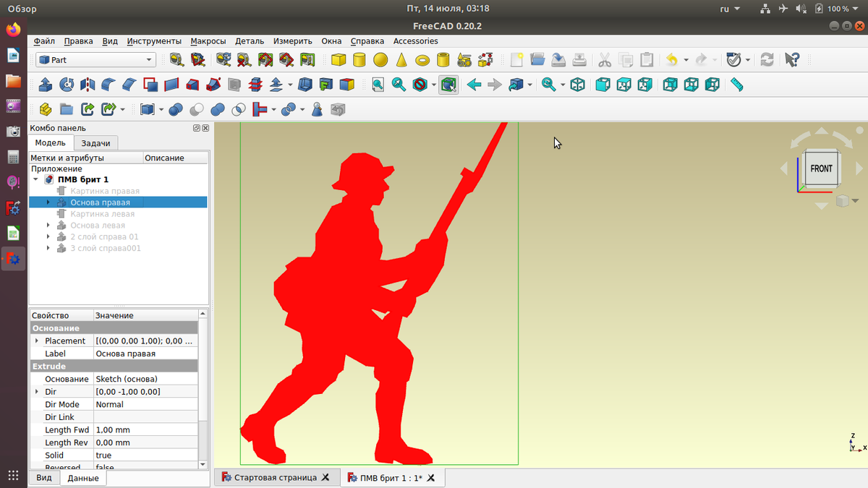Click the Mirror tool icon
This screenshot has width=868, height=488.
(88, 85)
